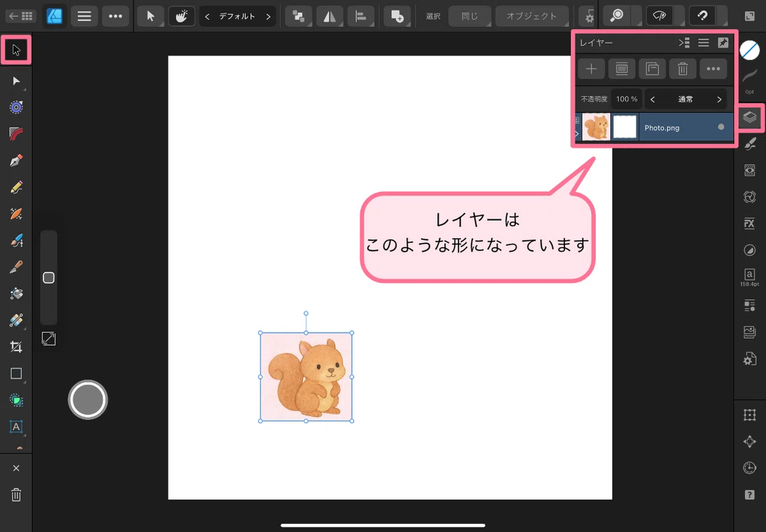Click the white mask thumbnail
Screen dimensions: 766x532
[x=625, y=128]
